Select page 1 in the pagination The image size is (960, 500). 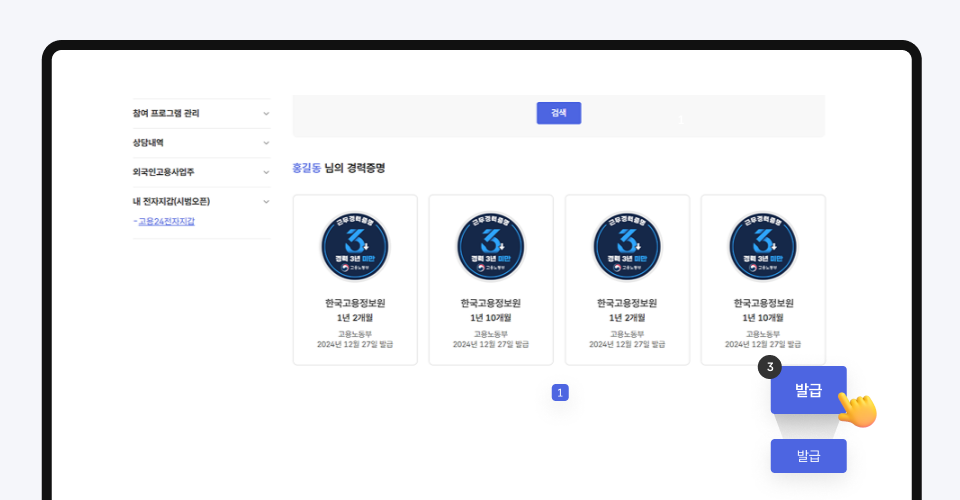(x=560, y=393)
